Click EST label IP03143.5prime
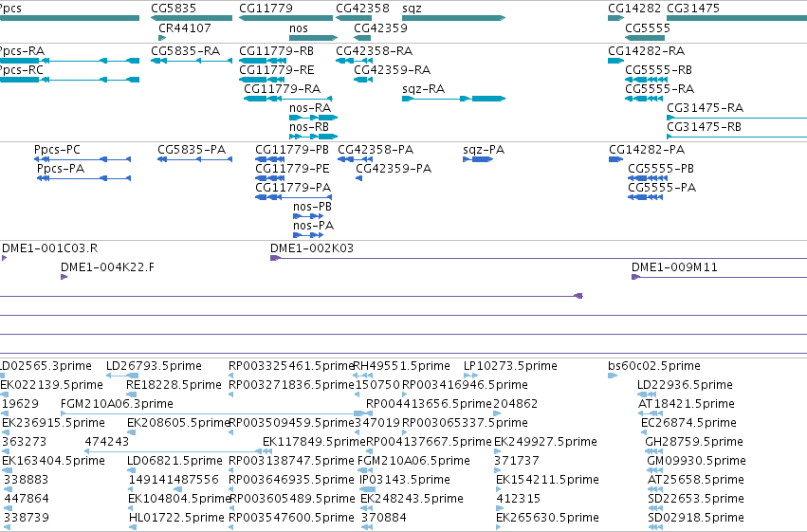This screenshot has height=532, width=807. (405, 481)
